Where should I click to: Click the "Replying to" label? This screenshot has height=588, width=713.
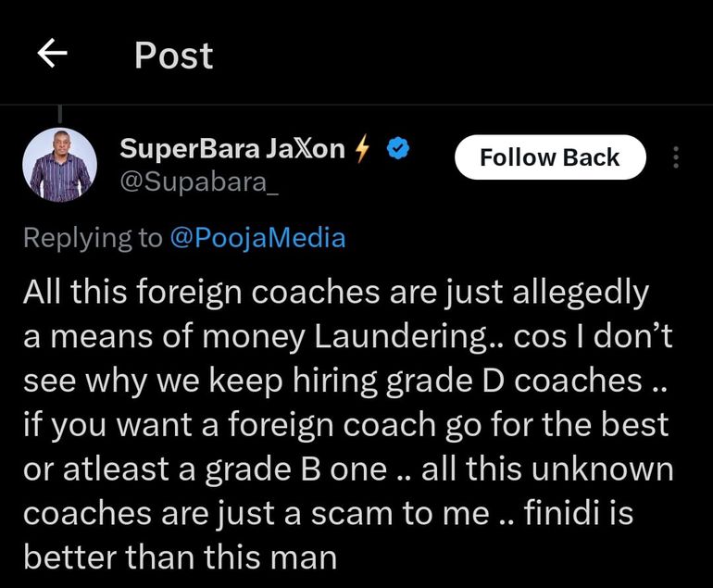(x=92, y=238)
